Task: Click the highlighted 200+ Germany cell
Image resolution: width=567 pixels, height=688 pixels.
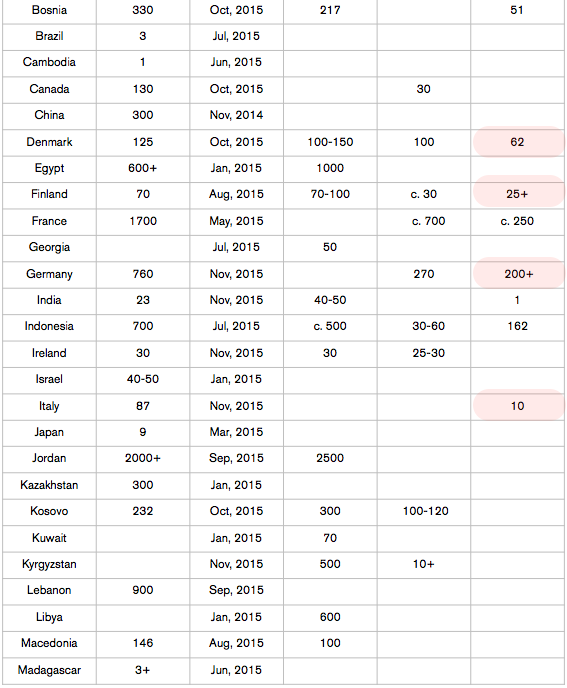Action: coord(518,274)
